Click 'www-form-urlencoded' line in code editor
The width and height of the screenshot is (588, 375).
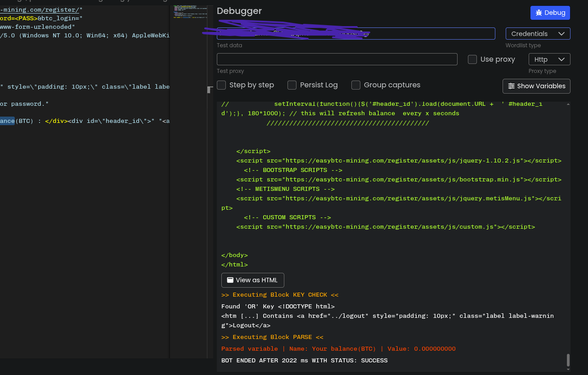click(x=37, y=27)
